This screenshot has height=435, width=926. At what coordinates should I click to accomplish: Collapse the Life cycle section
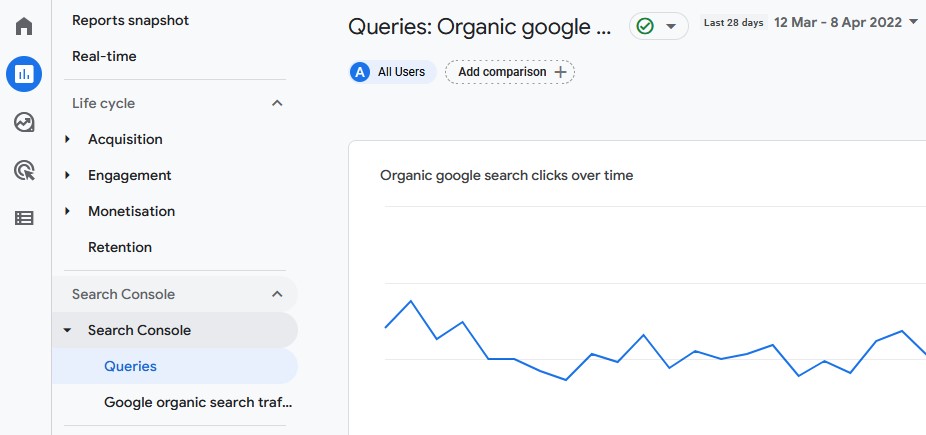pyautogui.click(x=277, y=103)
